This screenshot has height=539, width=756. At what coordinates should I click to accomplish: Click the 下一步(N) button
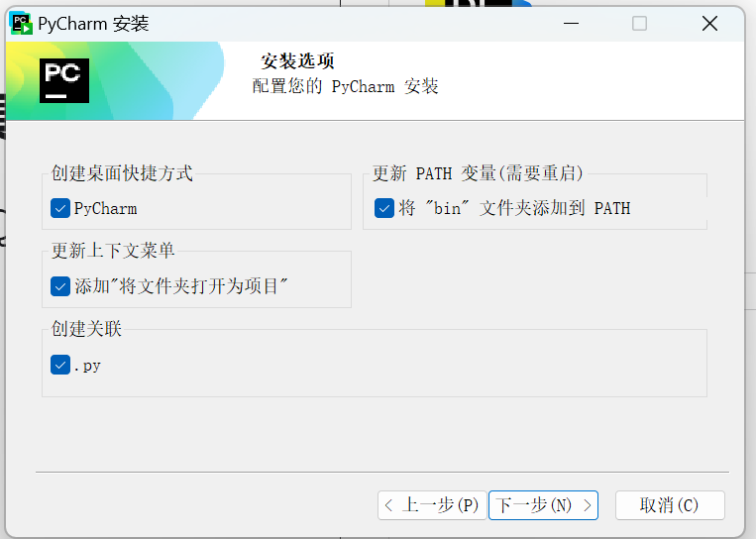[x=543, y=505]
